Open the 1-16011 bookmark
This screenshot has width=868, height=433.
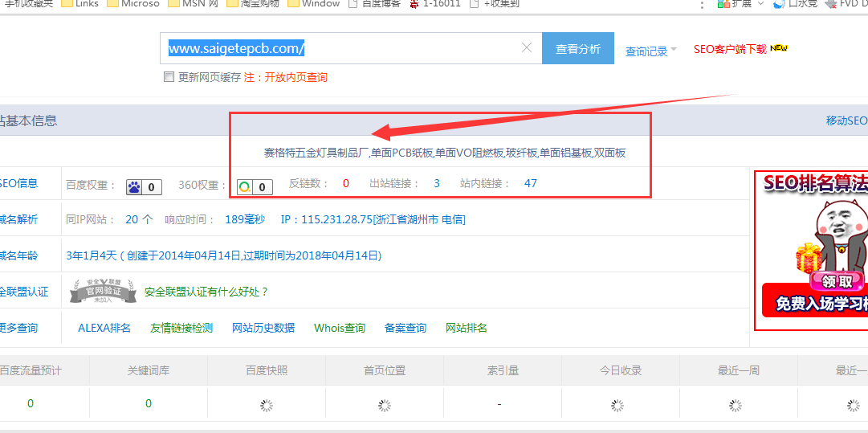(x=435, y=4)
